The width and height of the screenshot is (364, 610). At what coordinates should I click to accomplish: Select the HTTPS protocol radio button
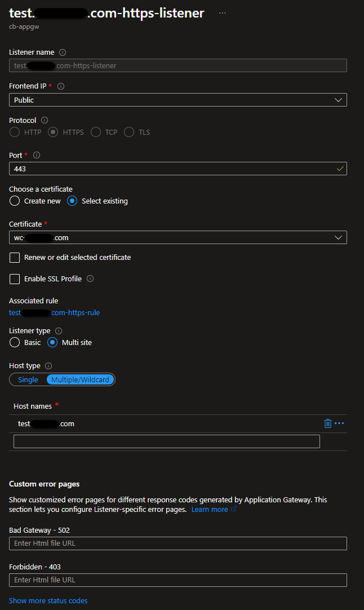click(x=54, y=132)
